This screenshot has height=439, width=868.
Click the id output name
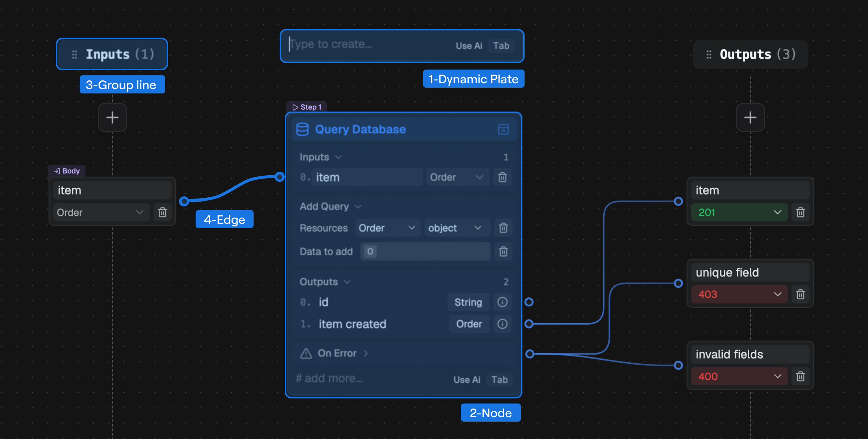coord(324,302)
